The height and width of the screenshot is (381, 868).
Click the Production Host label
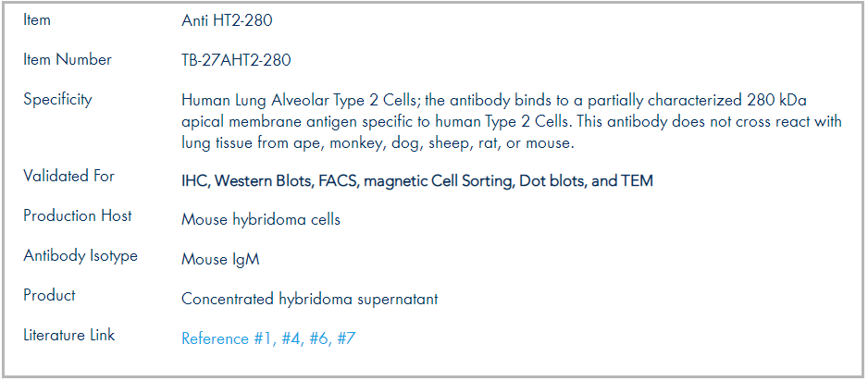[x=78, y=215]
